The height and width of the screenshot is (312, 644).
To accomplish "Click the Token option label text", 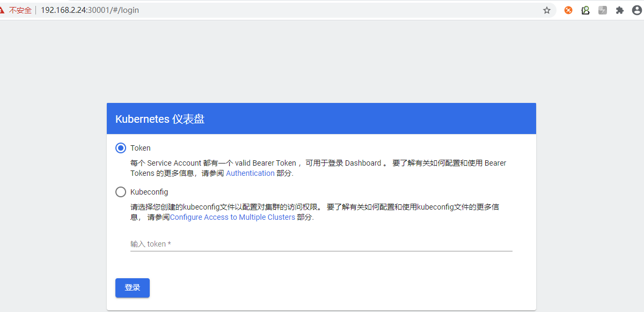I will (141, 148).
